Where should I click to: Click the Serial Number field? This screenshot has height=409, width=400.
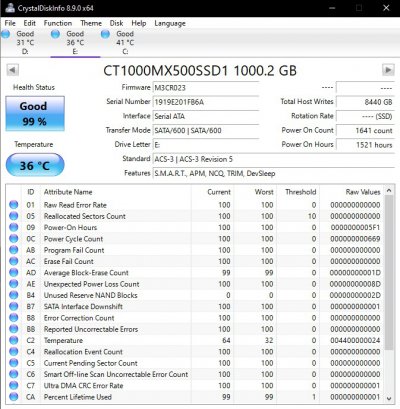206,102
